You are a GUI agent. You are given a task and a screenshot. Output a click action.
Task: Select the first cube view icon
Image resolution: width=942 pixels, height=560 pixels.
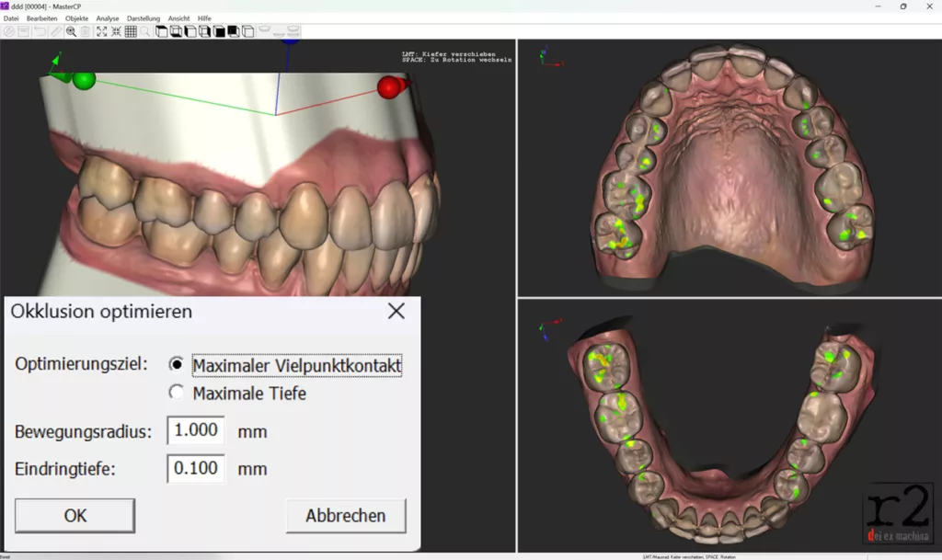tap(162, 31)
